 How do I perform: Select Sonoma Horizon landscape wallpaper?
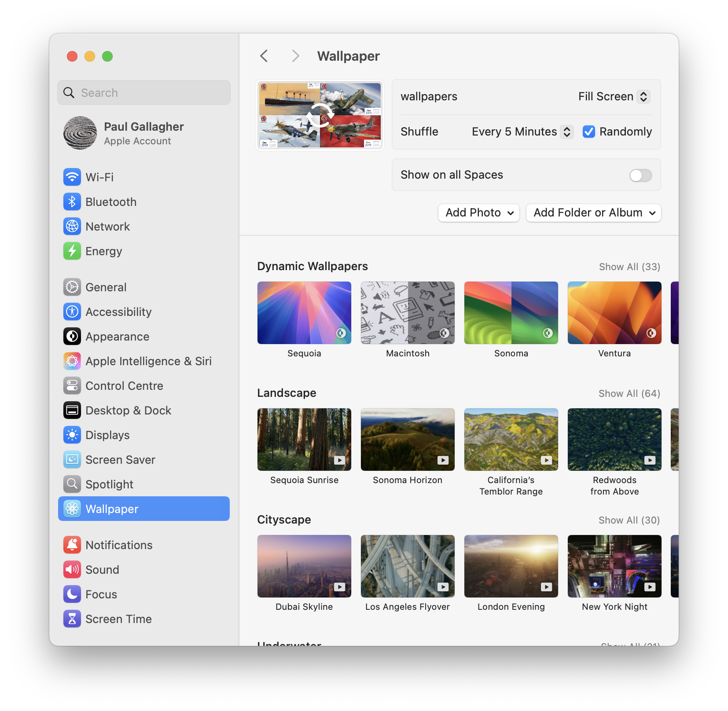coord(408,440)
